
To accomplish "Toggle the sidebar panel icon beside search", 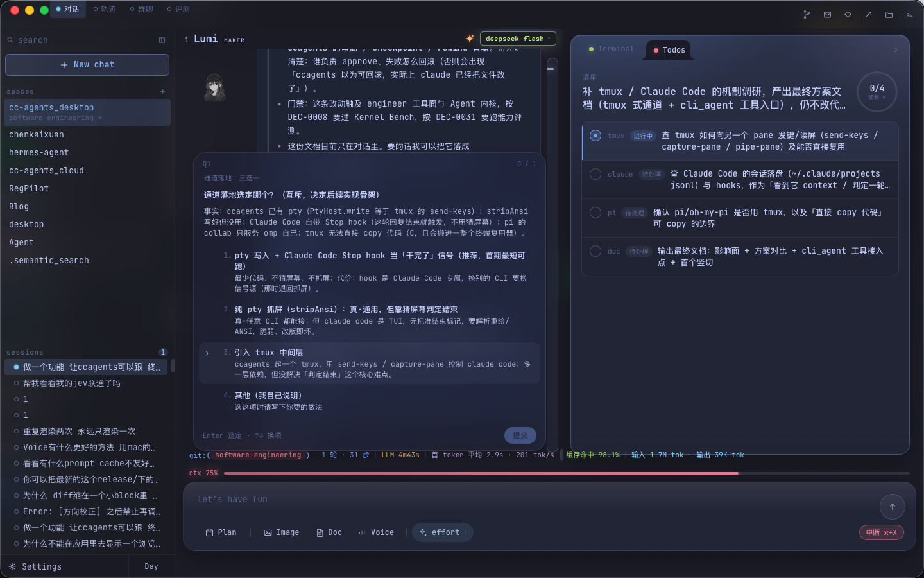I will coord(162,40).
